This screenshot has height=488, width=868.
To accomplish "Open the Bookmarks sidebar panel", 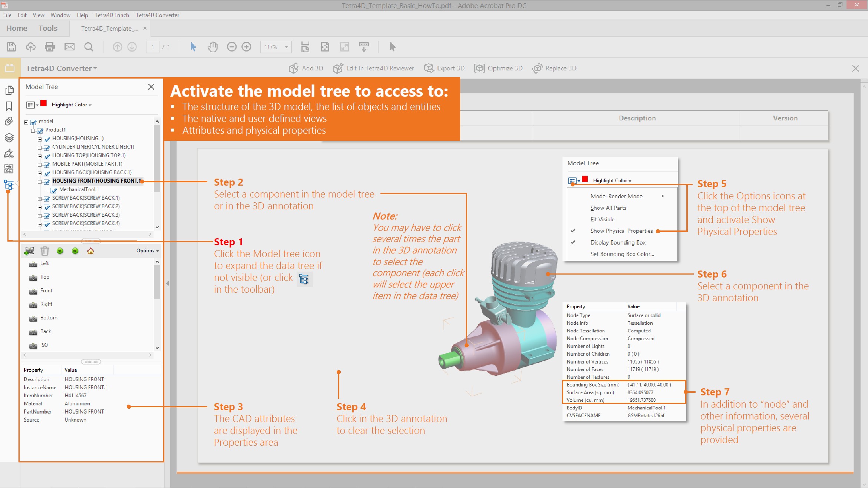I will pos(9,106).
